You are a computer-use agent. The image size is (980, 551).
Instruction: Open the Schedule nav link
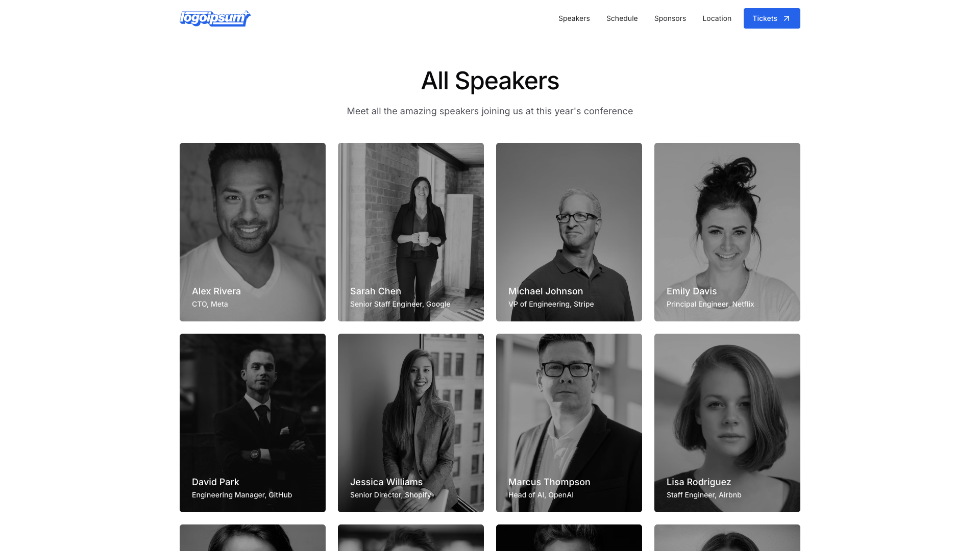(622, 18)
